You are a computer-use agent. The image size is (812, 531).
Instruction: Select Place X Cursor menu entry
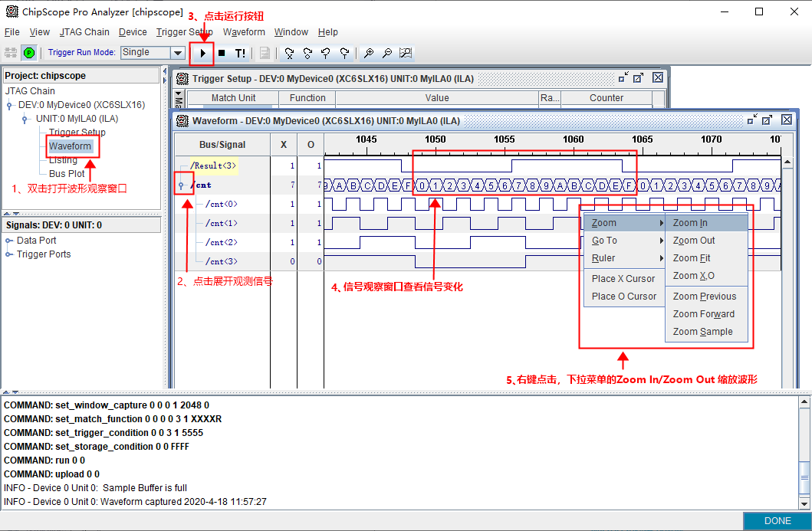623,279
